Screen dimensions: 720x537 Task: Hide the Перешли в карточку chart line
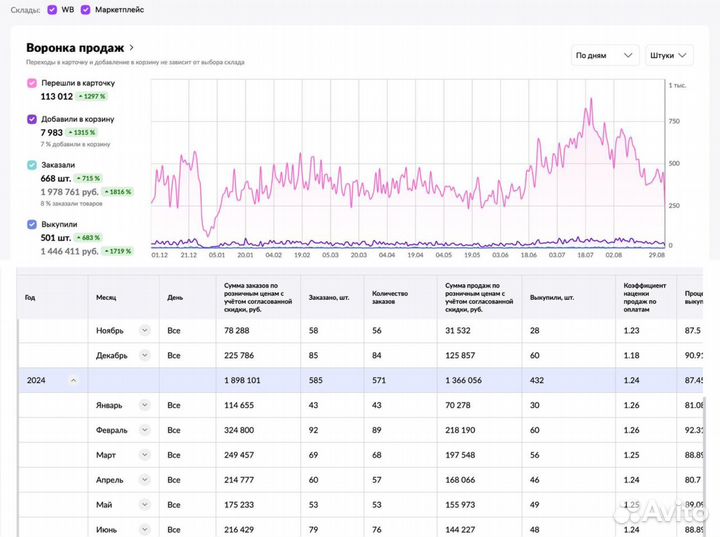pos(32,83)
